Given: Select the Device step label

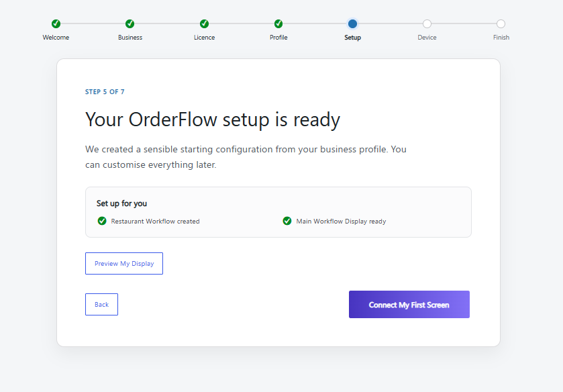Looking at the screenshot, I should pyautogui.click(x=427, y=38).
